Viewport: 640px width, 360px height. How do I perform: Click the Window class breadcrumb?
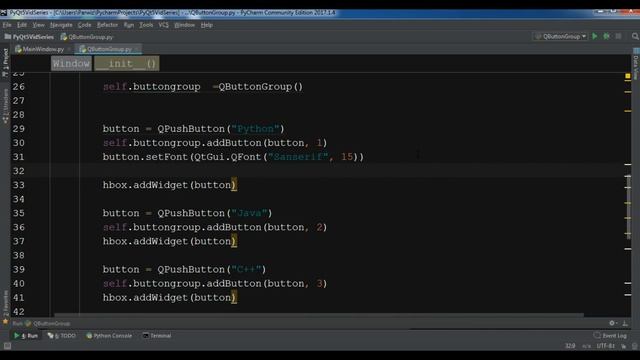(x=71, y=64)
